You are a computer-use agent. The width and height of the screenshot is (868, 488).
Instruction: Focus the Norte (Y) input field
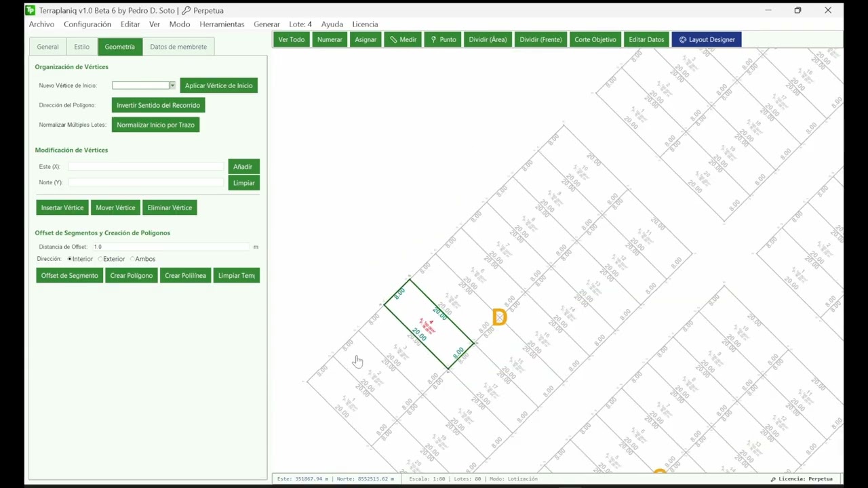coord(146,182)
